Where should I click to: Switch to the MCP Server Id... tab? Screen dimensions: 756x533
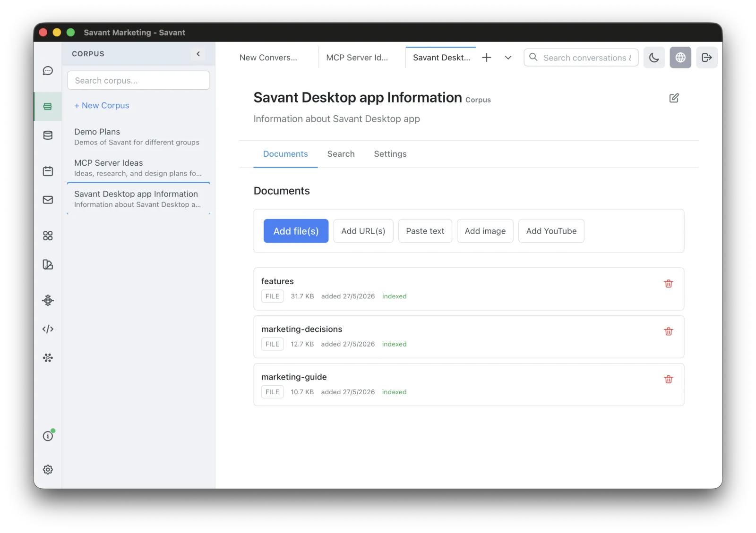tap(357, 58)
